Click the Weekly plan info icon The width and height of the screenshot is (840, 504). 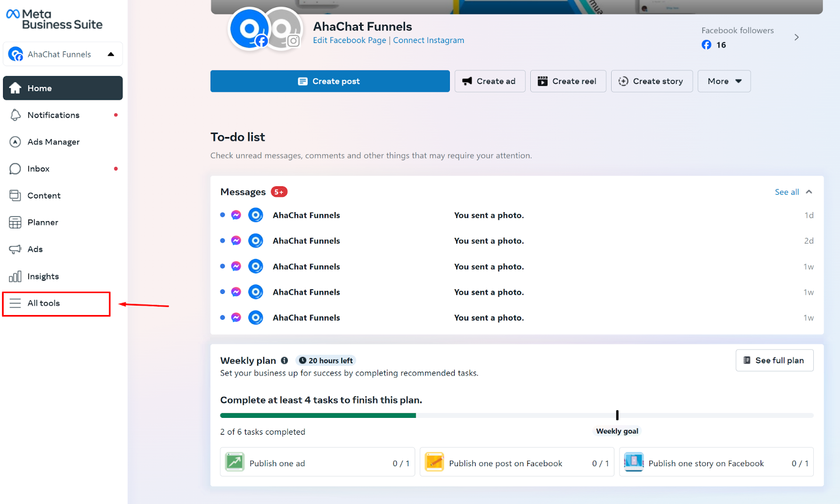click(x=285, y=361)
